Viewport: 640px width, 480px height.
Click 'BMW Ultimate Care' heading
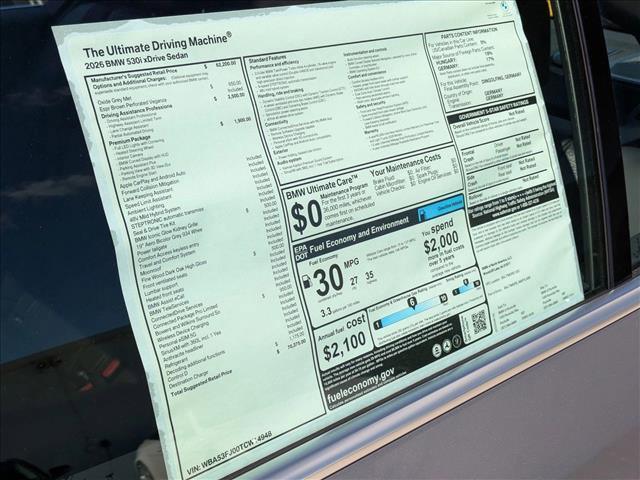point(322,186)
